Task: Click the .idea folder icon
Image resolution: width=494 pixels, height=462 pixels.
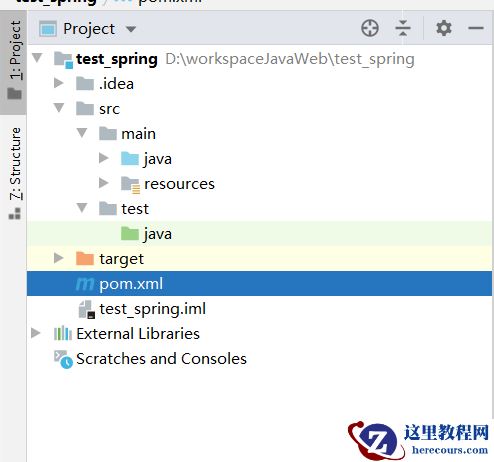Action: tap(85, 83)
